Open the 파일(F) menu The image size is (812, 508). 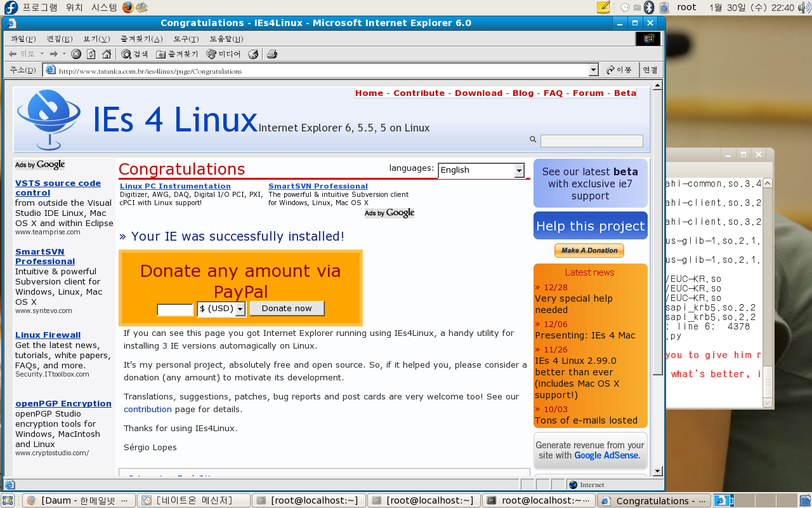click(x=23, y=39)
